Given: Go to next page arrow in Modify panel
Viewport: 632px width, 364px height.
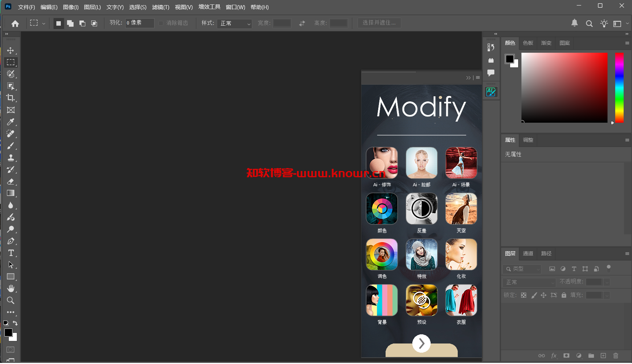Looking at the screenshot, I should point(421,343).
